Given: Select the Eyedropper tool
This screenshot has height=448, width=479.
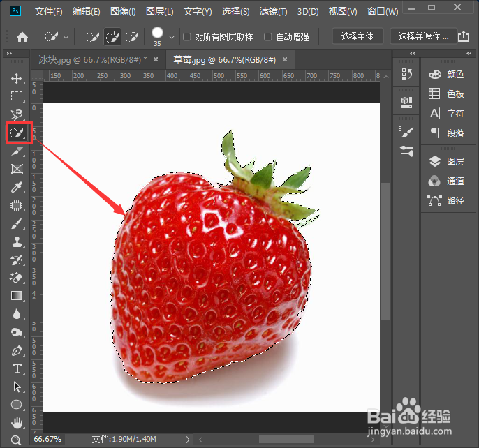Looking at the screenshot, I should coord(17,187).
